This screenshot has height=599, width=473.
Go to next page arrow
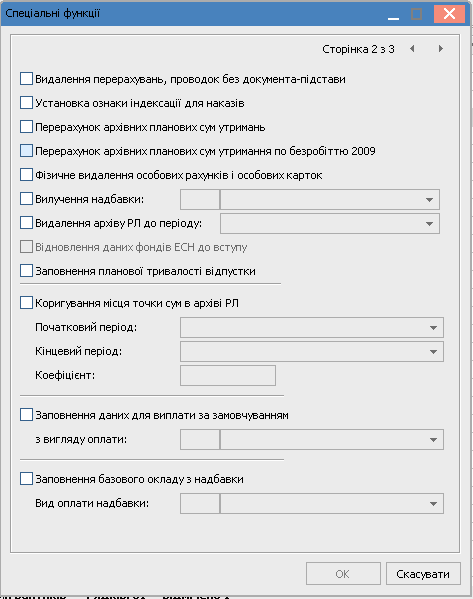coord(441,49)
